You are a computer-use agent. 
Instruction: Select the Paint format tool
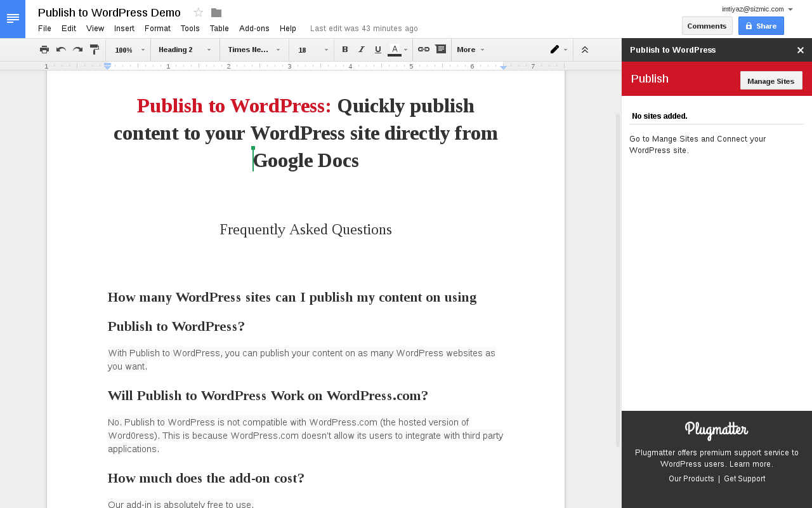coord(95,50)
